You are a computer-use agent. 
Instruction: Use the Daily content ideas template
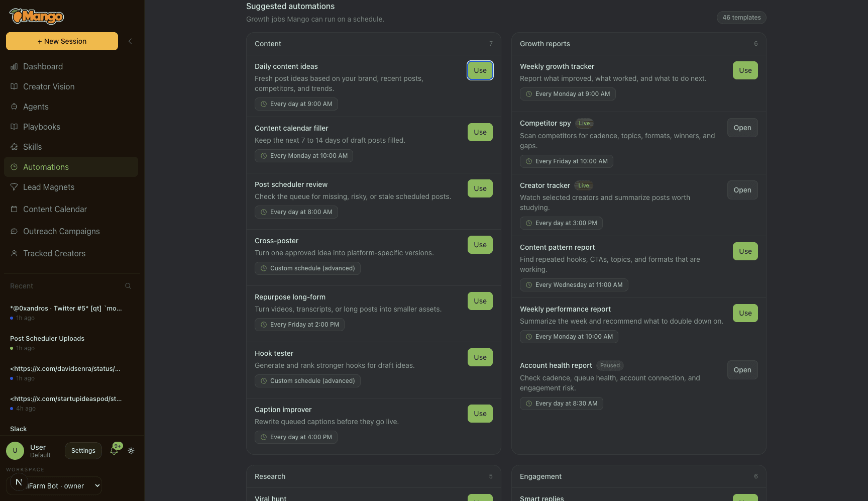[x=480, y=70]
